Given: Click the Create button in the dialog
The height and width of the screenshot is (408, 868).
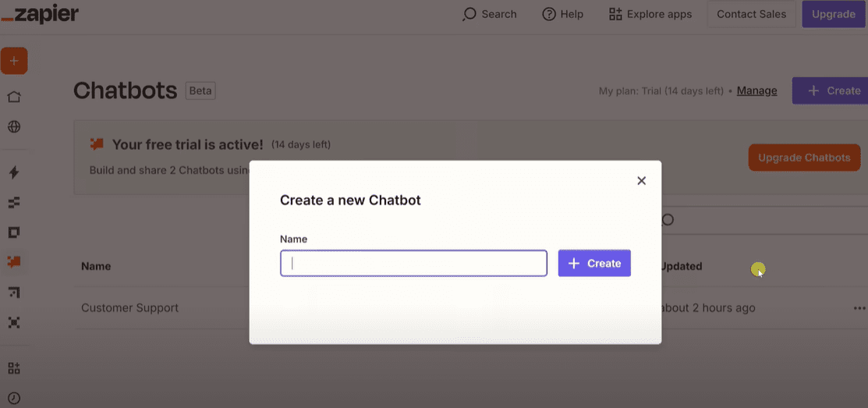Looking at the screenshot, I should 594,264.
